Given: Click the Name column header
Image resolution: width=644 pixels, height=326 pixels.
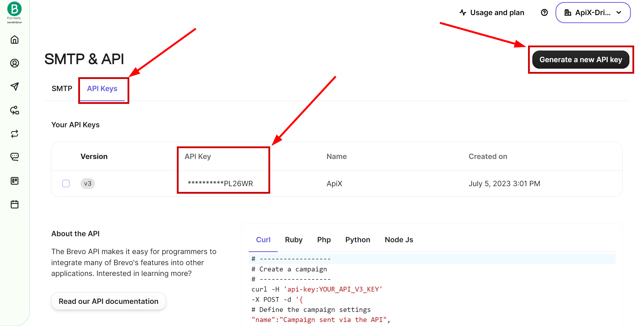Looking at the screenshot, I should [337, 156].
